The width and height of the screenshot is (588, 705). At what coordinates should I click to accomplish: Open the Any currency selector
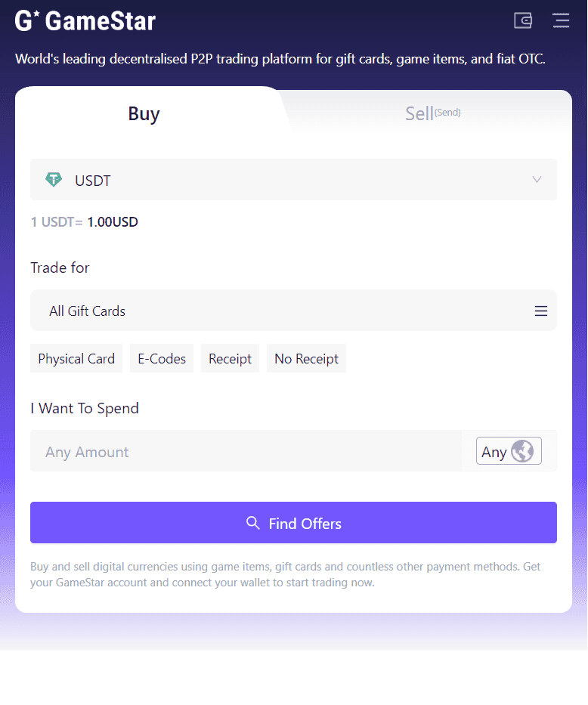coord(509,451)
